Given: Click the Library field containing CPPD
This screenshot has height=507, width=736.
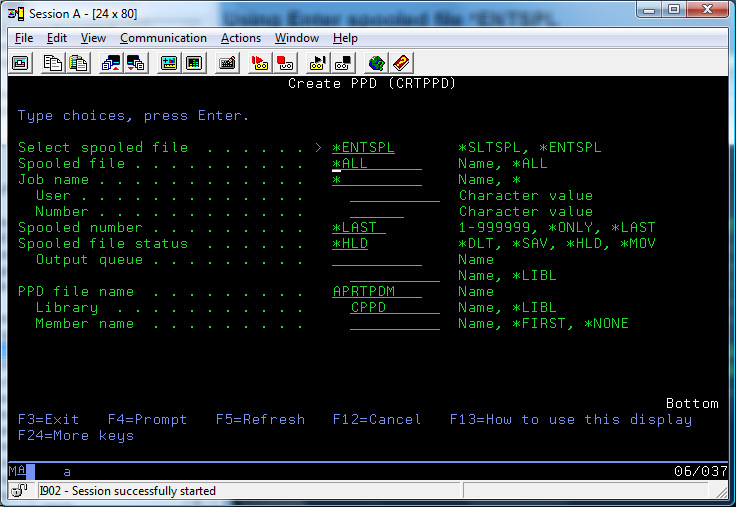Looking at the screenshot, I should [x=395, y=307].
